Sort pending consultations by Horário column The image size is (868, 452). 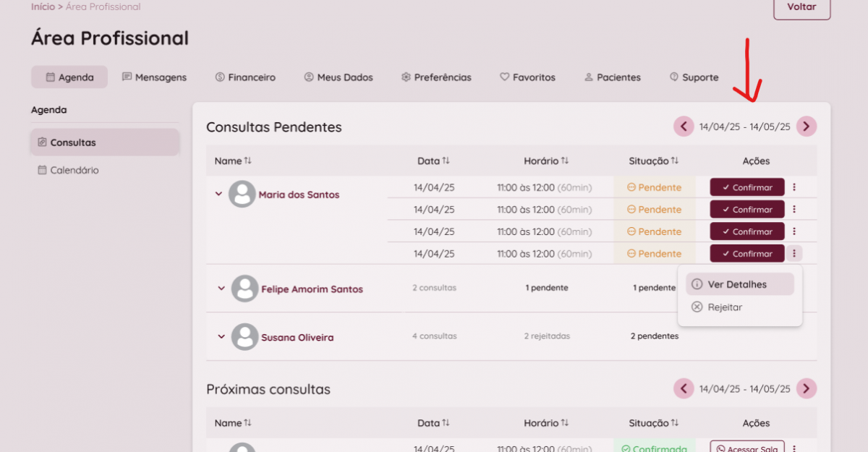pos(546,161)
